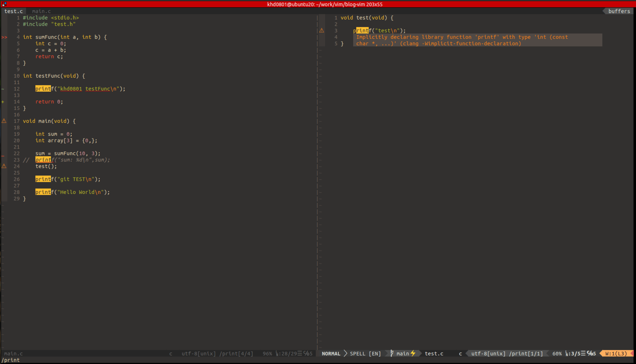Click the warning sign in the test.c gutter
Image resolution: width=636 pixels, height=364 pixels.
point(322,30)
